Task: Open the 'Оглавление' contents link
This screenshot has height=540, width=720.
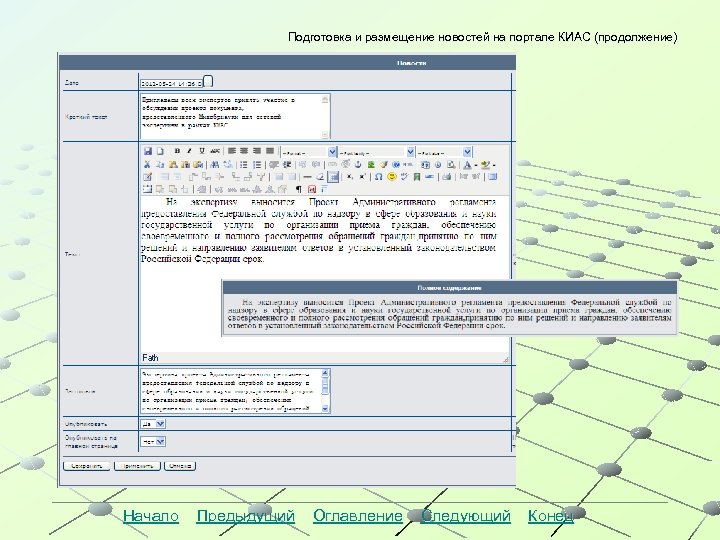Action: coord(357,516)
